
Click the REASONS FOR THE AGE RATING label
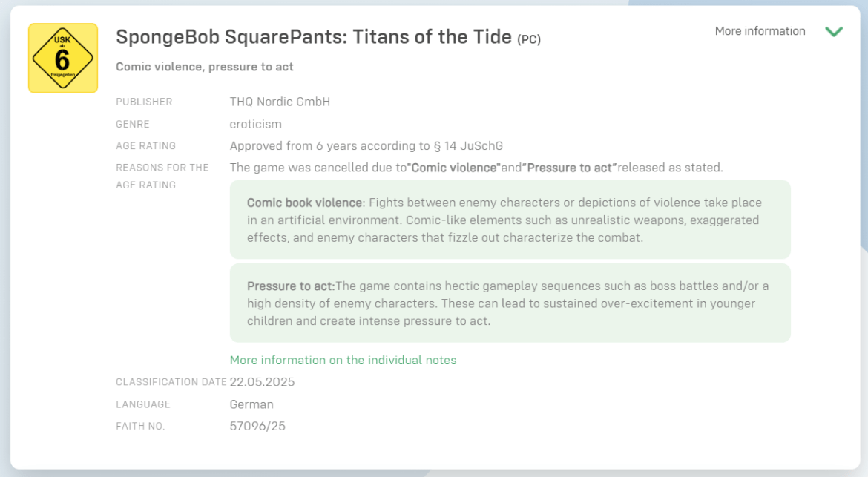point(162,176)
